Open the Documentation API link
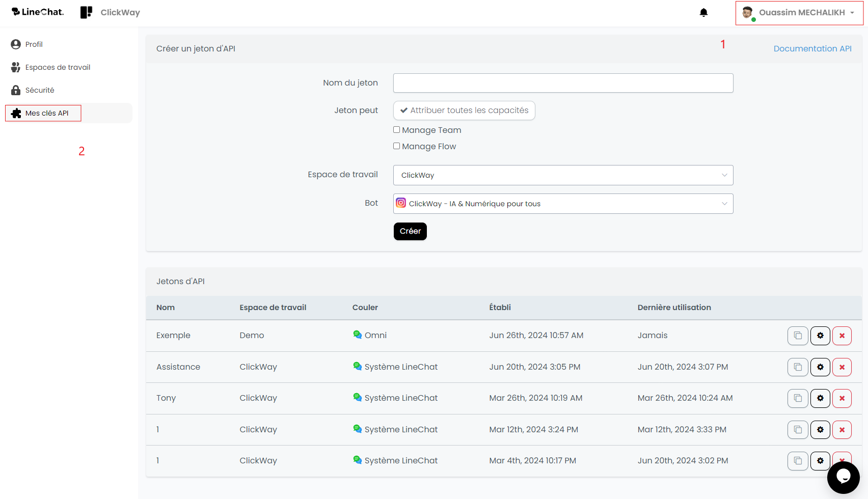The image size is (868, 499). click(x=812, y=48)
